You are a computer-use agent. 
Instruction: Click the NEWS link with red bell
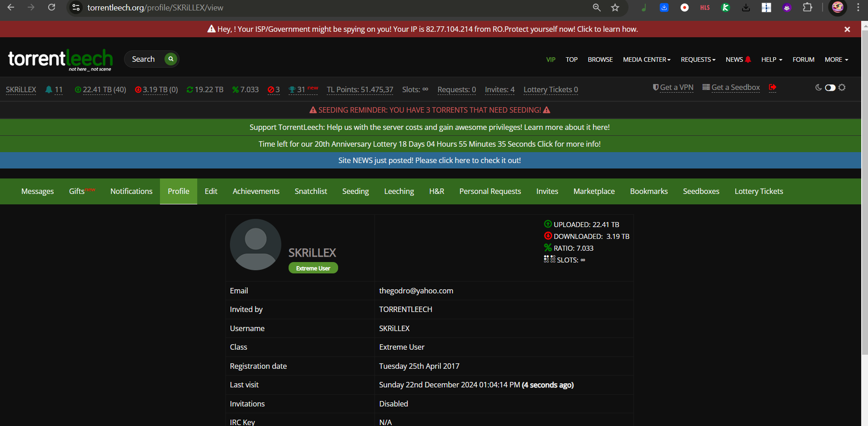click(738, 59)
